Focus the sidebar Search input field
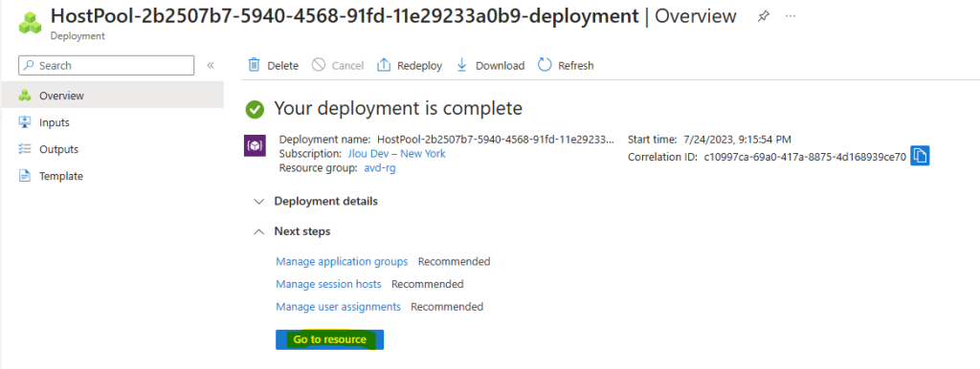 tap(107, 66)
